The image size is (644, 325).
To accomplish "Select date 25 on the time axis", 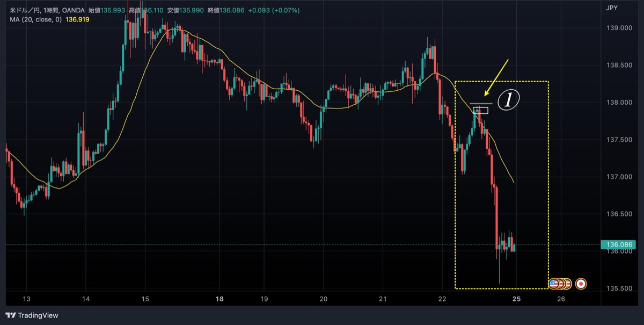I will [x=516, y=299].
